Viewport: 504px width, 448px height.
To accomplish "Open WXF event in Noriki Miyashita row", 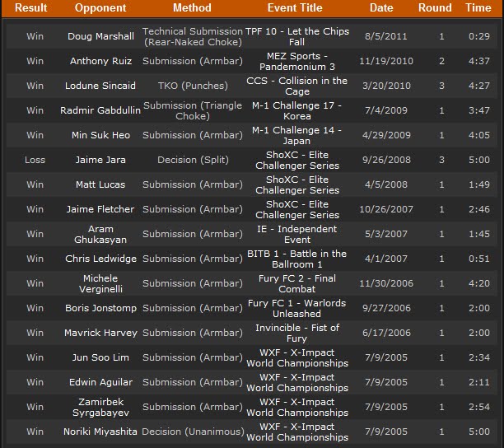I will click(x=297, y=432).
